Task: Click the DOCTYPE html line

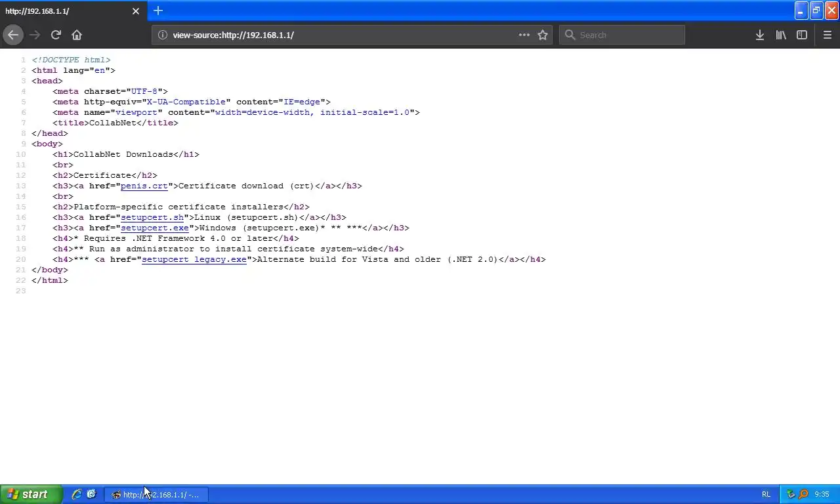Action: coord(71,60)
